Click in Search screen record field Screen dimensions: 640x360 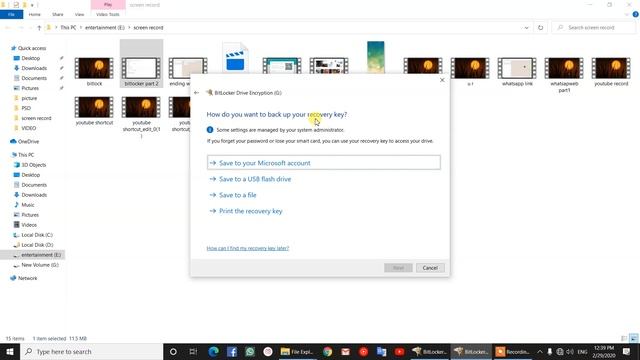pyautogui.click(x=594, y=27)
